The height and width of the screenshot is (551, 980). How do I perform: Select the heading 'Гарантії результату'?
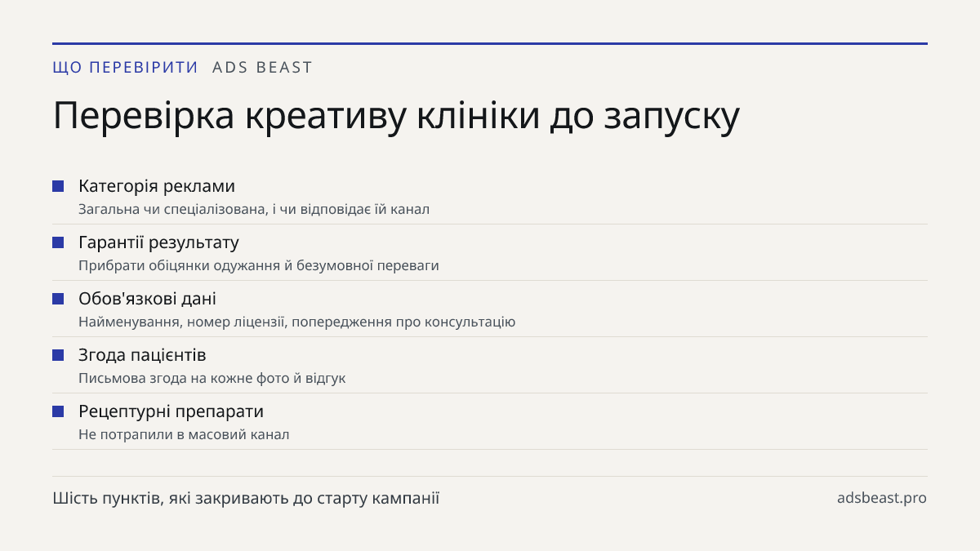point(158,242)
